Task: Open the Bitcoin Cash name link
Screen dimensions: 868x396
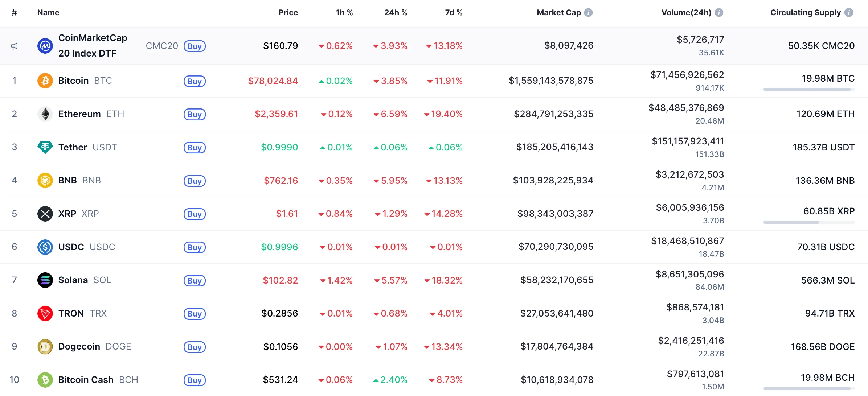Action: click(x=86, y=380)
